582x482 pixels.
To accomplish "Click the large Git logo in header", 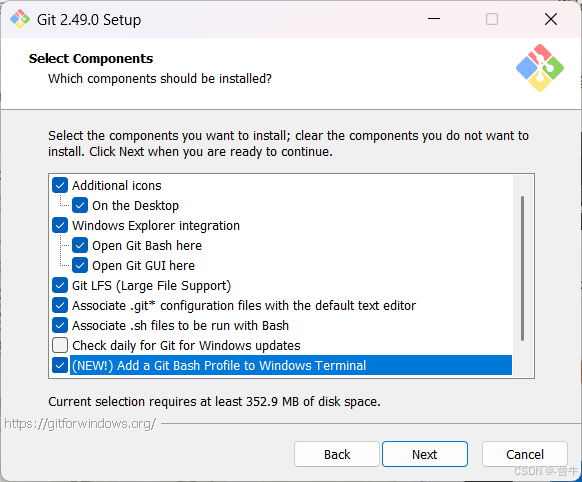I will pos(540,68).
